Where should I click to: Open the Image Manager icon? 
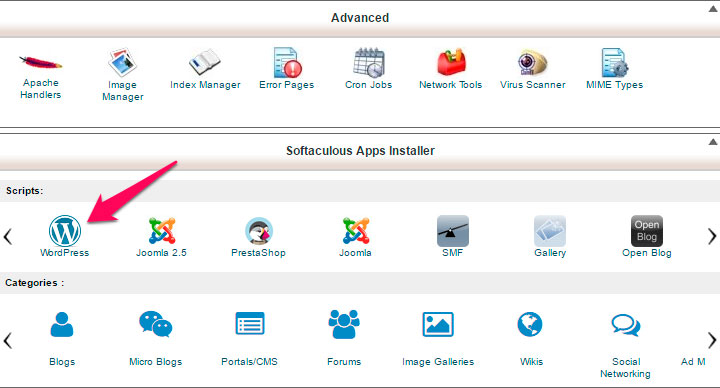122,62
